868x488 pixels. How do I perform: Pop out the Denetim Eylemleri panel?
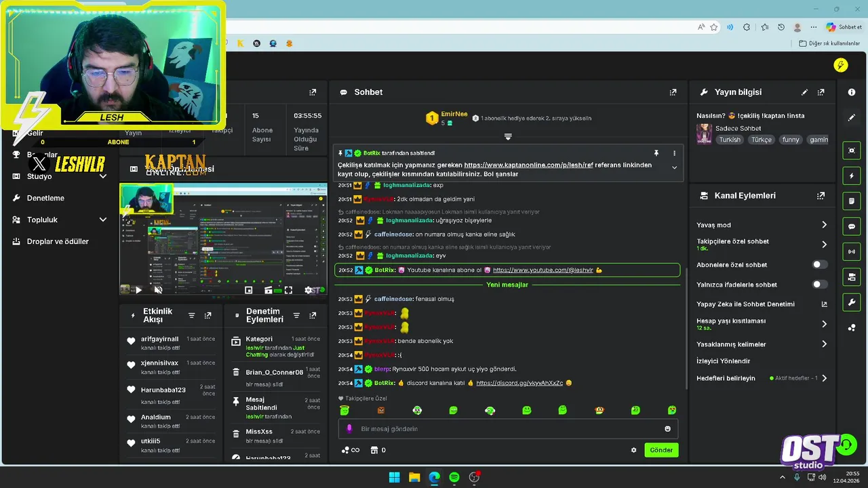click(313, 316)
